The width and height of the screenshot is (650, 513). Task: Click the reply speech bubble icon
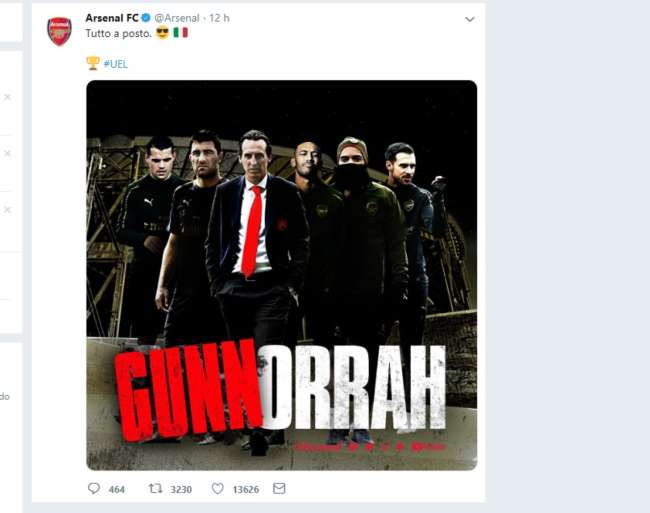point(94,489)
